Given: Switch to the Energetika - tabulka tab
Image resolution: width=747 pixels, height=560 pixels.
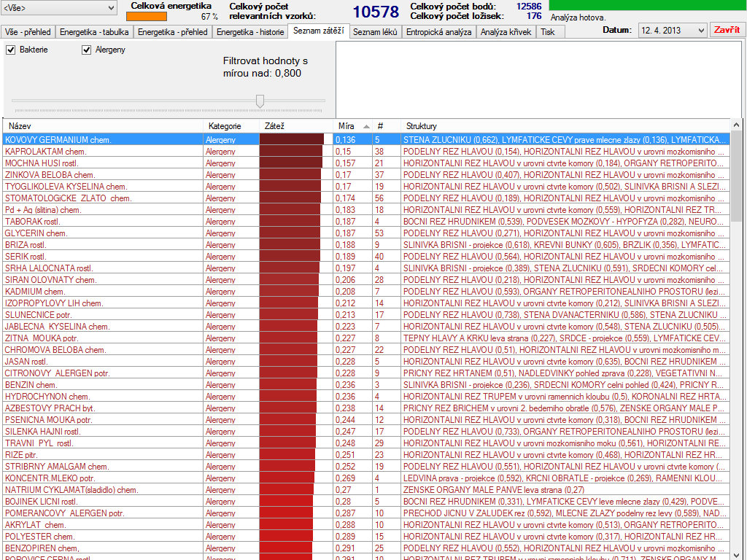Looking at the screenshot, I should (94, 32).
